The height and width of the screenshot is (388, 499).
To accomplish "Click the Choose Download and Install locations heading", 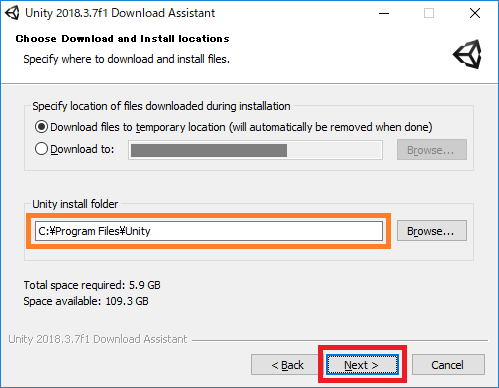I will 122,39.
